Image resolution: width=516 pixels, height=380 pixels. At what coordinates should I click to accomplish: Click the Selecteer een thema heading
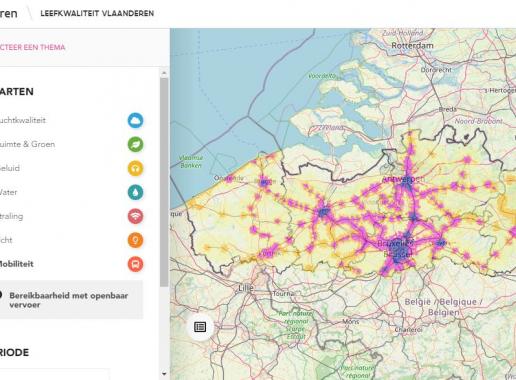tap(32, 47)
